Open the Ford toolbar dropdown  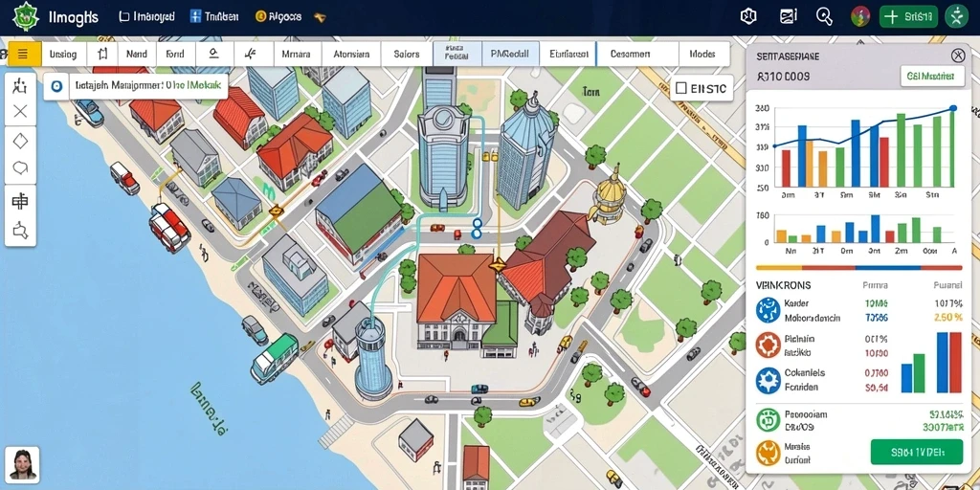pos(176,55)
